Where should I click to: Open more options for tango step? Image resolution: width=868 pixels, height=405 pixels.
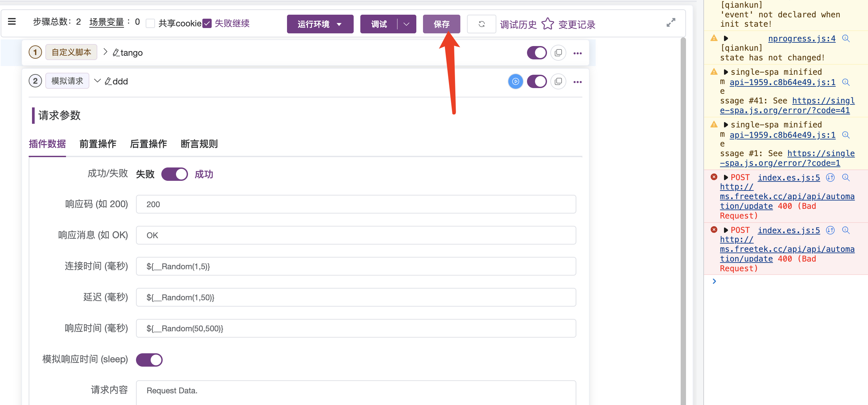tap(578, 53)
